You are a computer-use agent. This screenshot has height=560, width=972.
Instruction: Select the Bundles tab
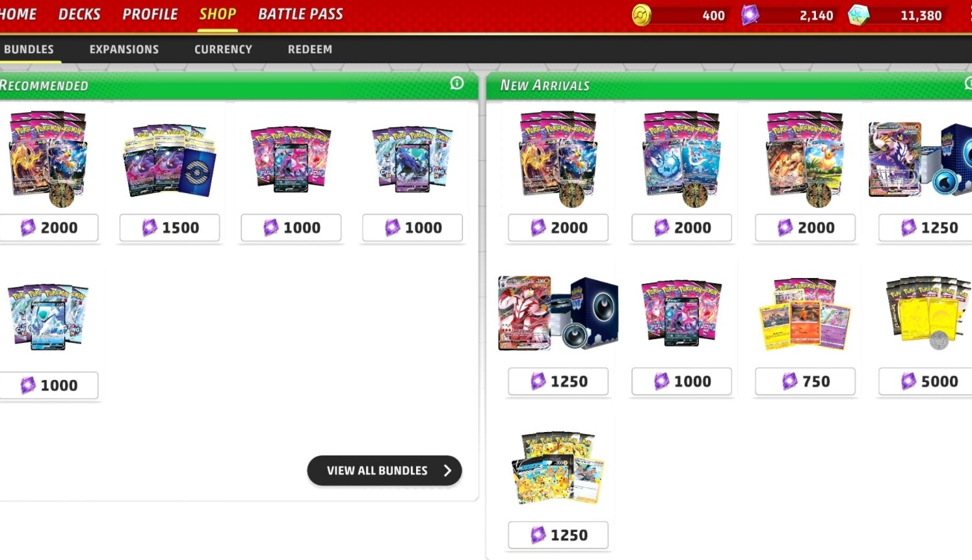click(29, 49)
